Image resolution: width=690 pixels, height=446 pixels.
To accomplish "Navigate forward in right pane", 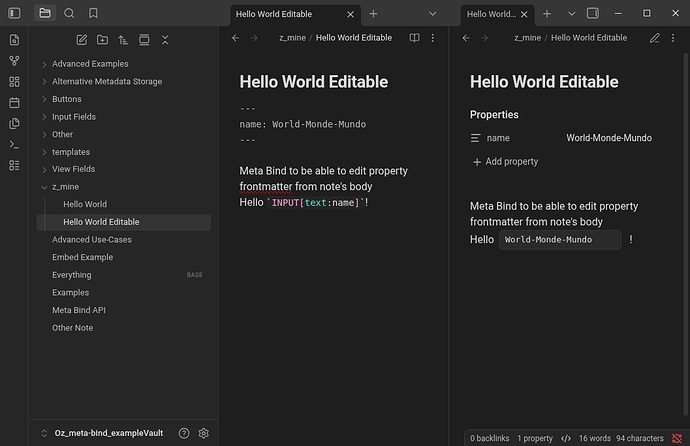I will click(484, 38).
